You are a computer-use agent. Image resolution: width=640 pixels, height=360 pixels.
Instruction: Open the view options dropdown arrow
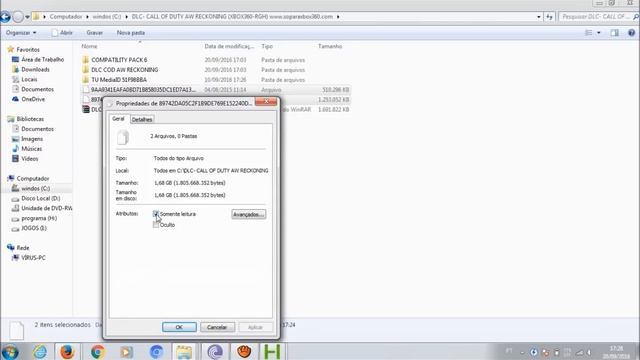(599, 33)
